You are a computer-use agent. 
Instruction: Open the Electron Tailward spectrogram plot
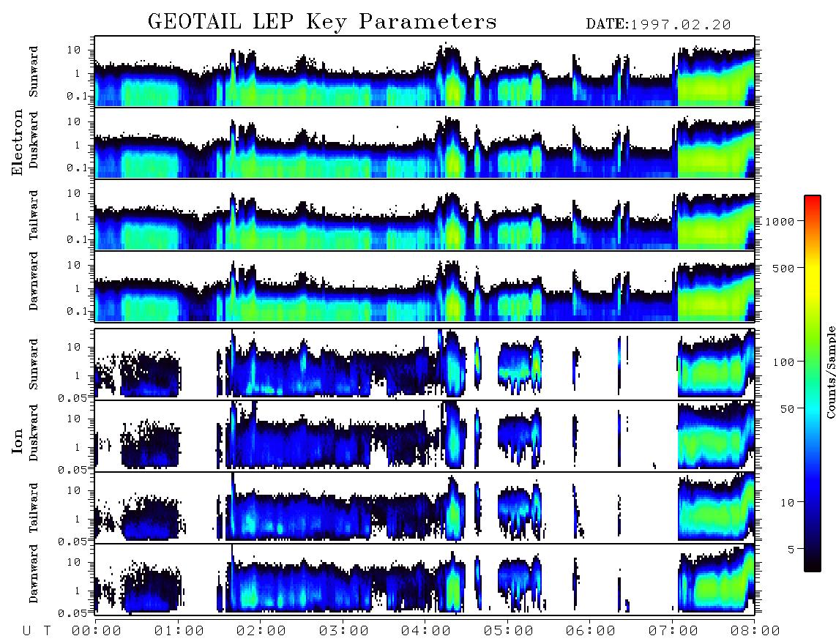pyautogui.click(x=425, y=215)
